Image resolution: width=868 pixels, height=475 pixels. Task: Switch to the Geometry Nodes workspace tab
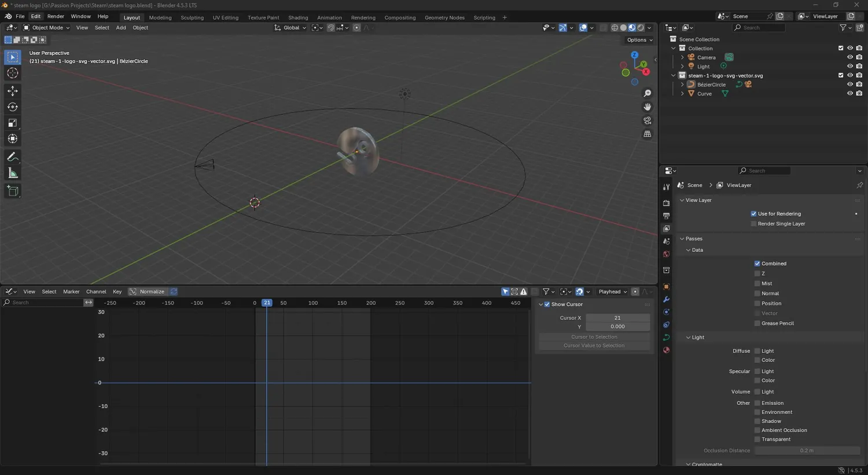click(444, 17)
